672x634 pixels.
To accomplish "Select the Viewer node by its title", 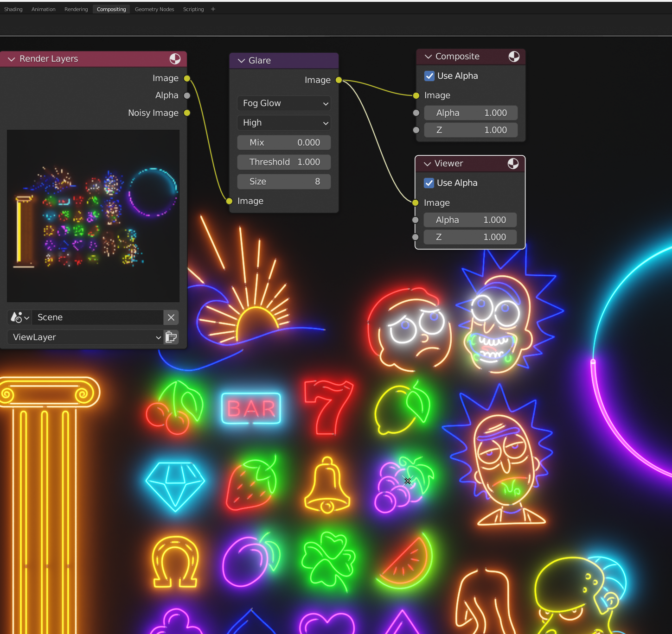I will 448,164.
